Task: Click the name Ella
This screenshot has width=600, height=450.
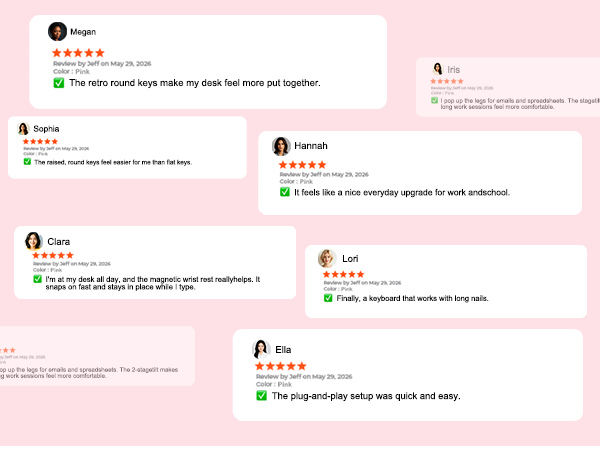Action: (x=283, y=350)
